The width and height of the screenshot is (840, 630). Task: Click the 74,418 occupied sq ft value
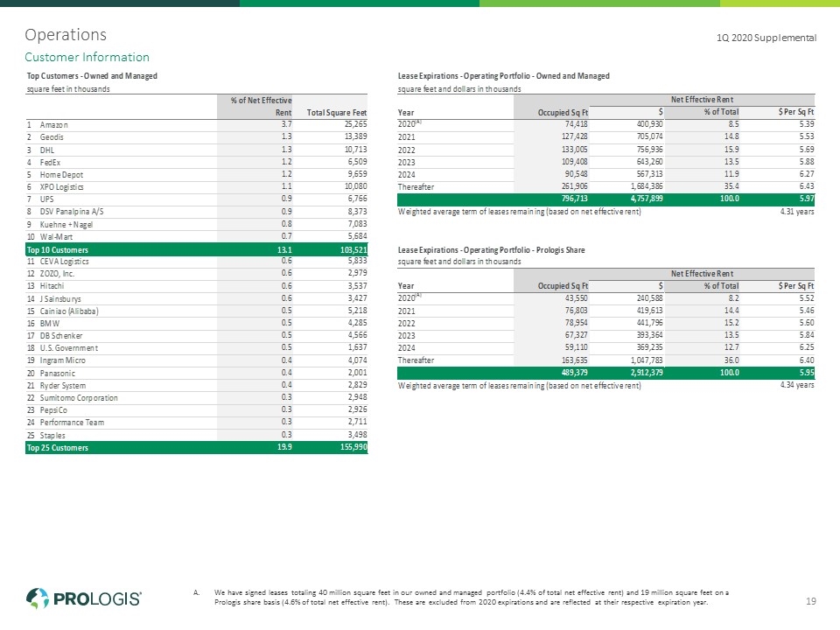576,124
